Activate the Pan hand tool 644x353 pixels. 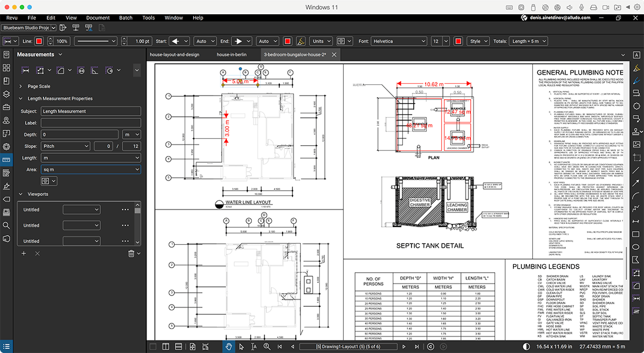229,346
